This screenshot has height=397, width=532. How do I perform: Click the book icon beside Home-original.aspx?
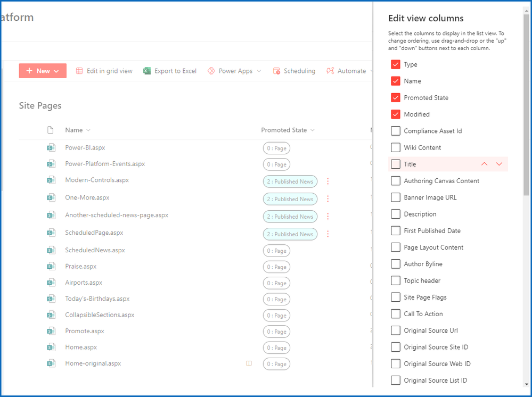pyautogui.click(x=248, y=363)
